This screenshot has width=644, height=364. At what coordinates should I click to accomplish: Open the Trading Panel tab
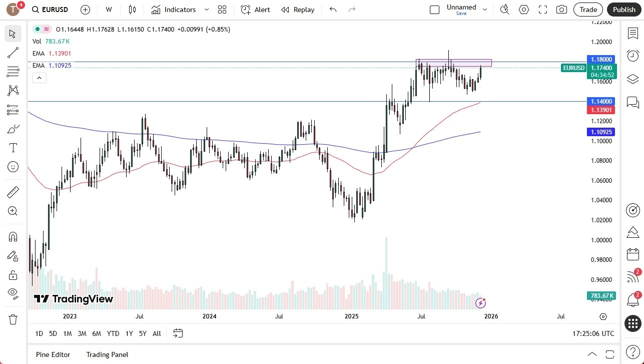107,354
